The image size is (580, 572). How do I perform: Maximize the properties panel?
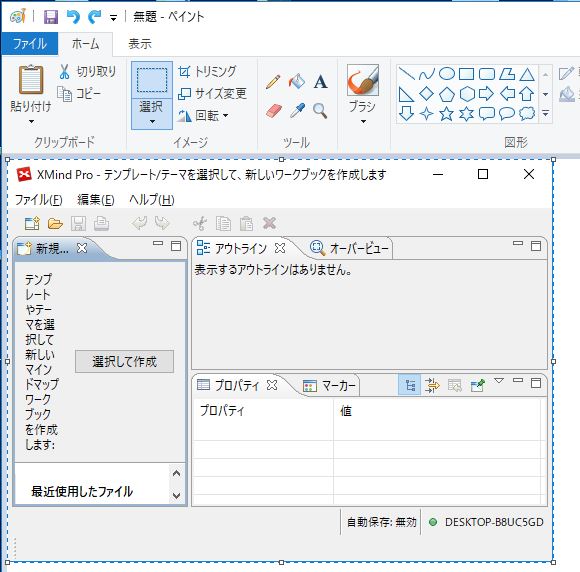(536, 383)
